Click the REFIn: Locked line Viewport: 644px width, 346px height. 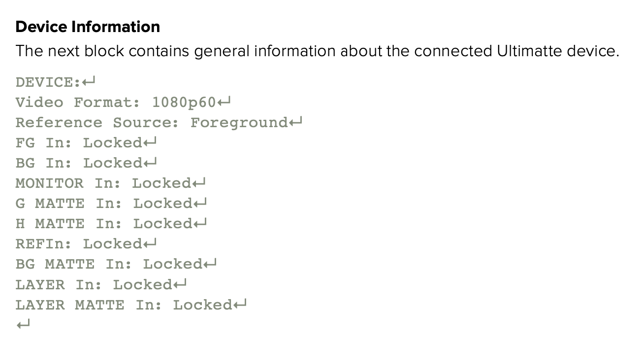tap(79, 244)
